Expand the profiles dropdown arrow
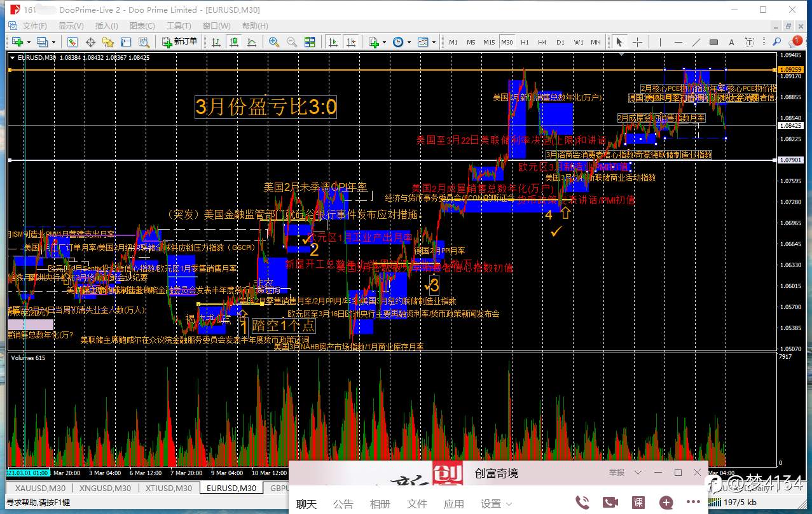Viewport: 812px width, 514px height. [53, 42]
